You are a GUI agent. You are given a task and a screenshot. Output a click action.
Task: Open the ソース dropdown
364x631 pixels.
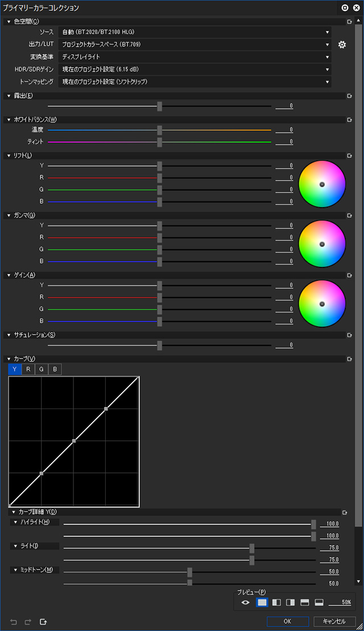click(195, 32)
